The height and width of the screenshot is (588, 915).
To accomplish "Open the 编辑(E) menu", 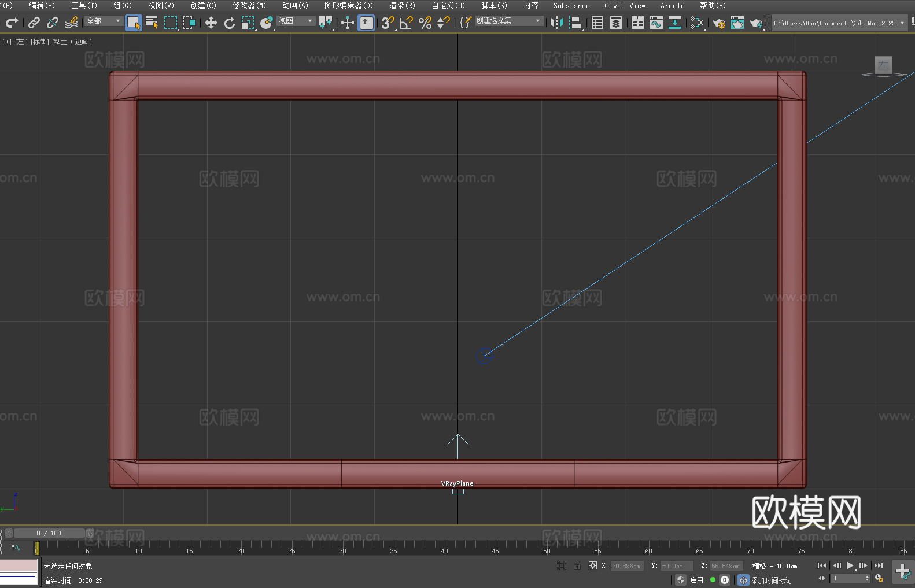I will point(42,5).
